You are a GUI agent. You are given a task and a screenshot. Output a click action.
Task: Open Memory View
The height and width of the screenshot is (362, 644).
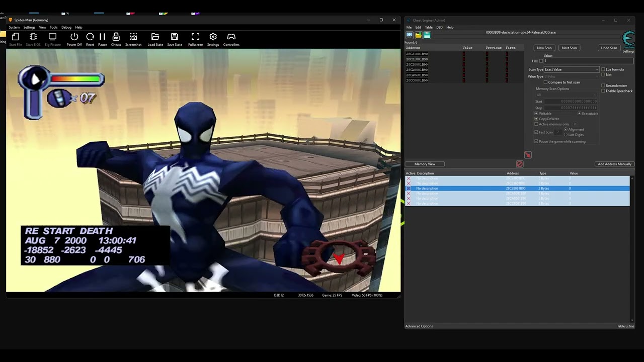[425, 164]
